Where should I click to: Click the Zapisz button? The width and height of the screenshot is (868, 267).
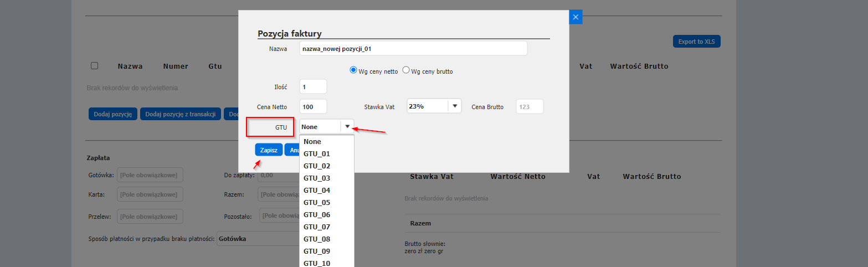coord(269,150)
